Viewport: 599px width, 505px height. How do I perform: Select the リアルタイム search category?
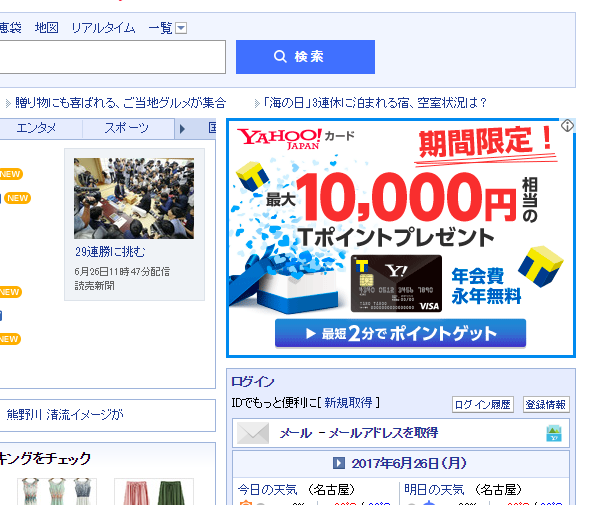click(x=103, y=28)
